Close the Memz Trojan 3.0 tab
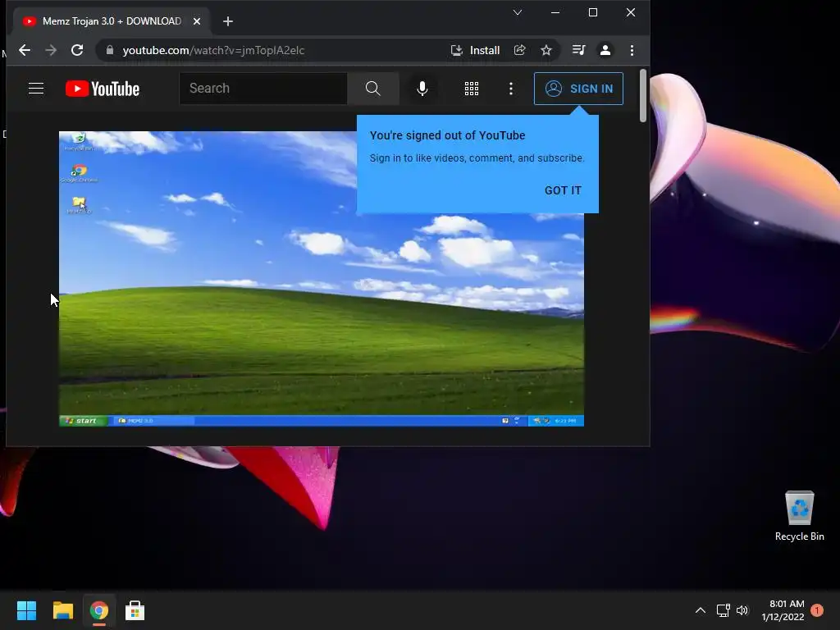The width and height of the screenshot is (840, 630). click(x=197, y=21)
